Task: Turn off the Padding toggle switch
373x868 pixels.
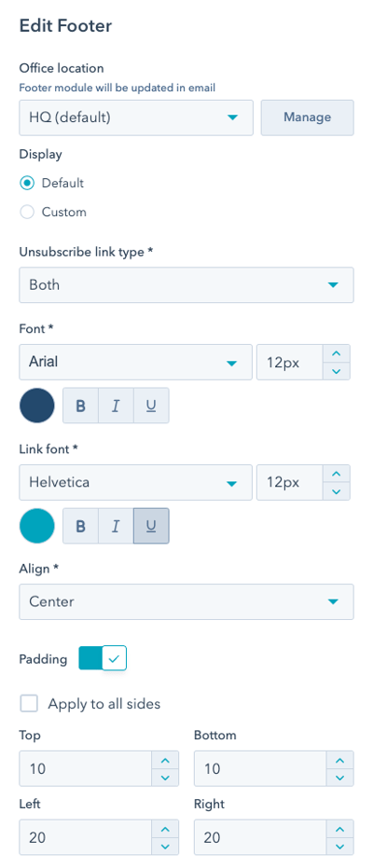Action: pyautogui.click(x=103, y=659)
